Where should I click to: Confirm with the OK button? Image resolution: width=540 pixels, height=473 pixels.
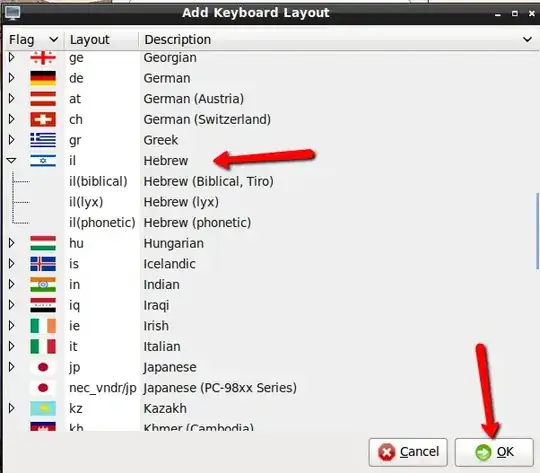click(494, 452)
